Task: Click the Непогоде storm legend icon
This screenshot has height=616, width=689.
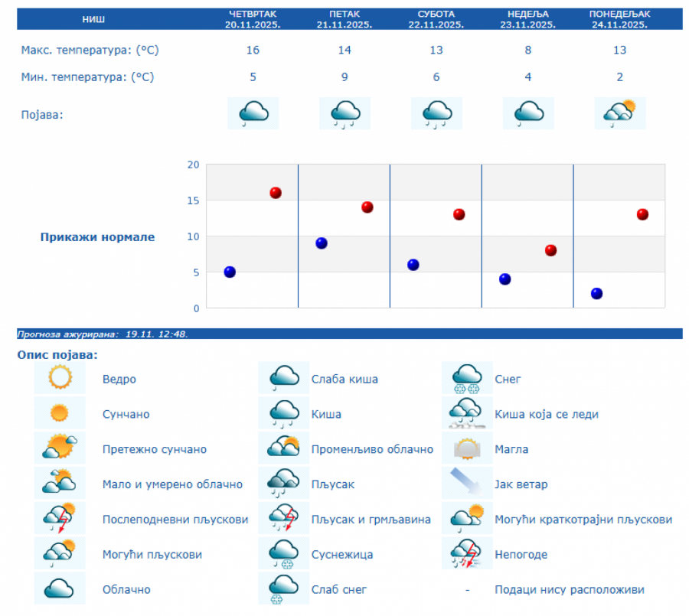Action: pos(467,554)
